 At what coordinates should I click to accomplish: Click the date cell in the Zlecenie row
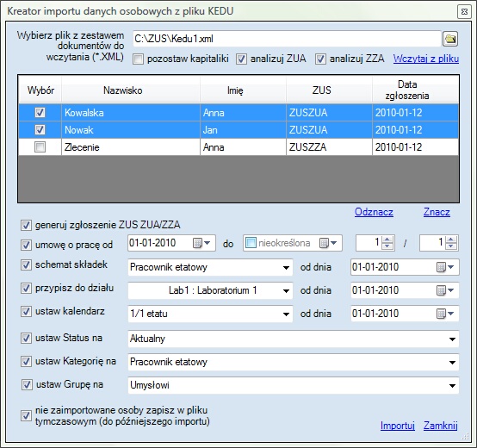pos(416,147)
